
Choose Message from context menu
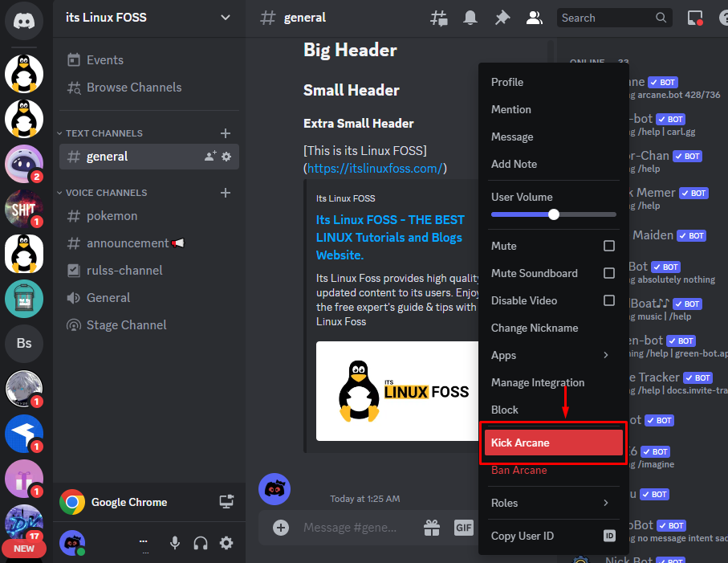[x=552, y=137]
